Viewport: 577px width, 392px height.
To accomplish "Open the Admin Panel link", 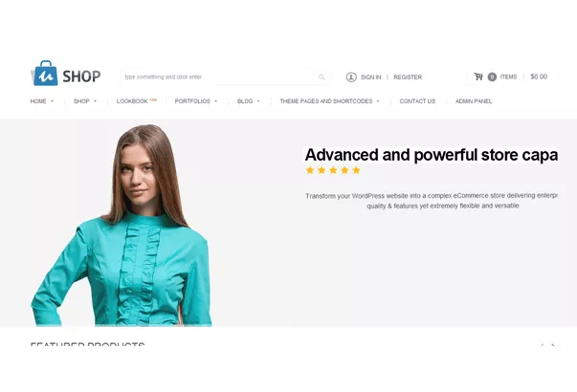I will point(474,101).
